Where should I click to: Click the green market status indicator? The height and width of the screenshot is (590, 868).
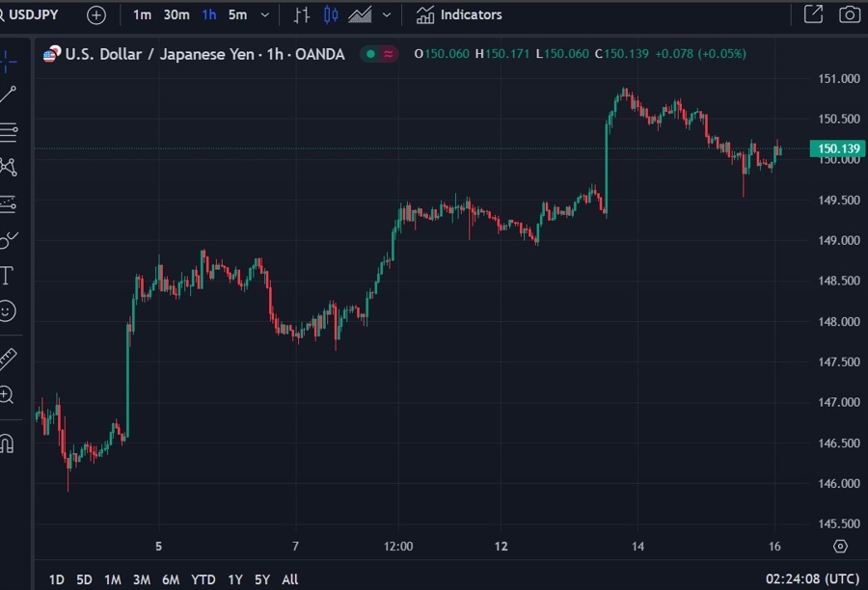point(371,54)
